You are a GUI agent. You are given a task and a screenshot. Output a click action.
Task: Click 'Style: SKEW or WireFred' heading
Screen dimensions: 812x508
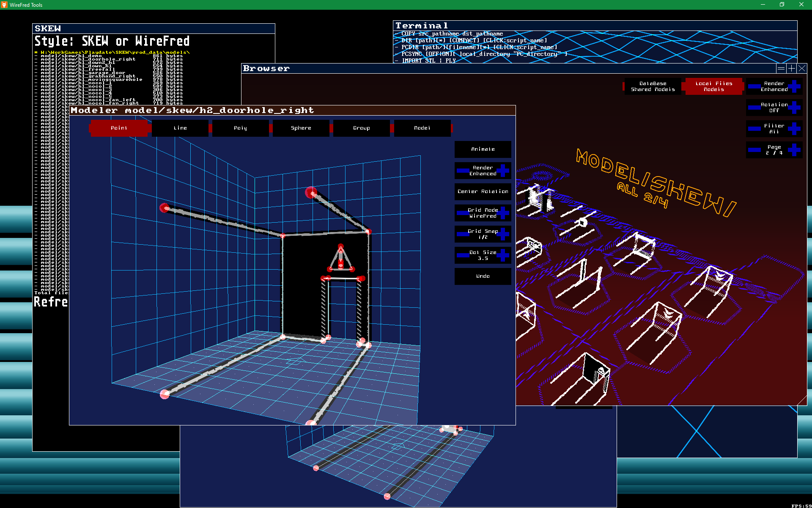112,41
